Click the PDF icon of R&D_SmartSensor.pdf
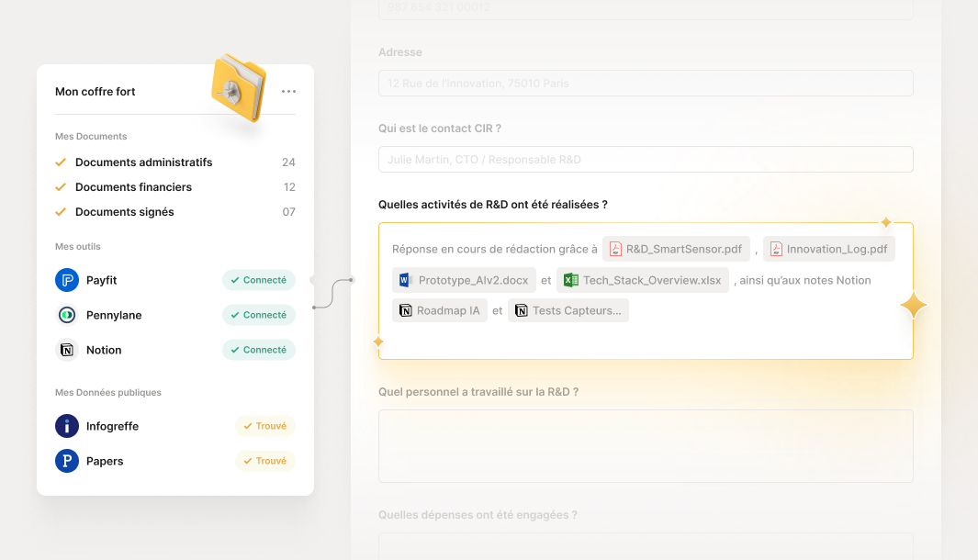The image size is (978, 560). (x=615, y=249)
